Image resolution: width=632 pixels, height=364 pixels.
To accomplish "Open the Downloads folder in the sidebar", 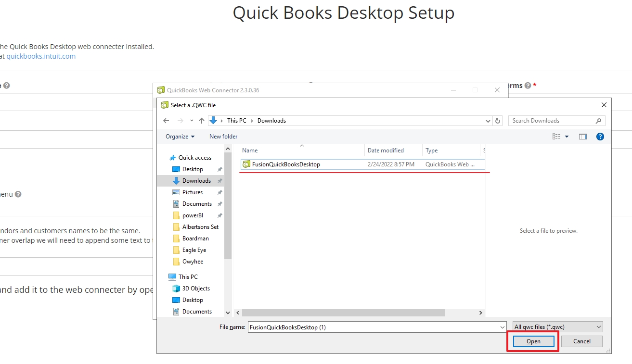I will [196, 180].
